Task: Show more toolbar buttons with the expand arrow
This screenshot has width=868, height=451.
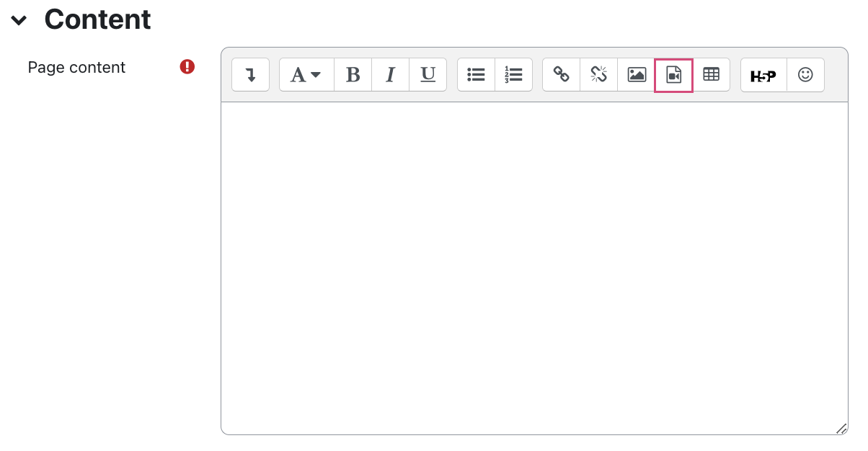Action: click(x=250, y=74)
